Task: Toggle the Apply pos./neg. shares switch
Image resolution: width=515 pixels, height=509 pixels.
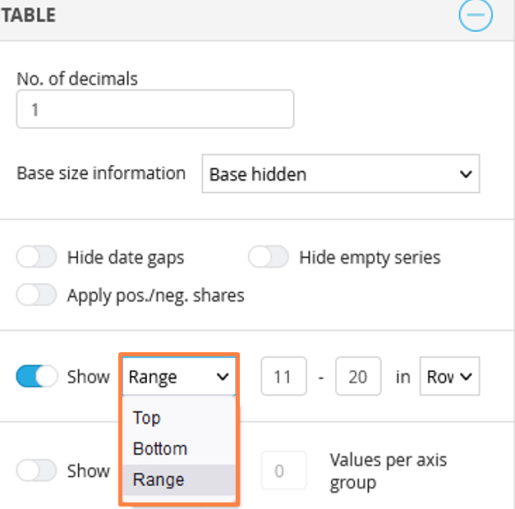Action: pyautogui.click(x=36, y=295)
